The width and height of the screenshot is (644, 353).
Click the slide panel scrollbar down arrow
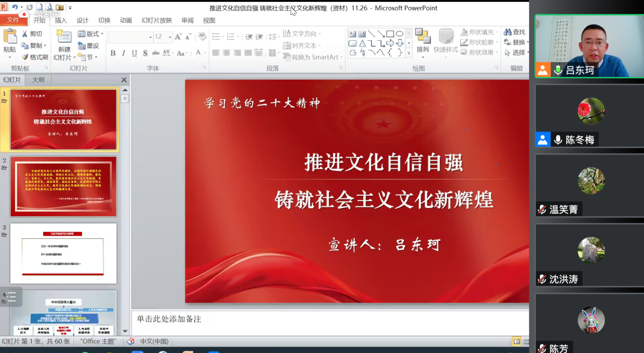pos(125,331)
